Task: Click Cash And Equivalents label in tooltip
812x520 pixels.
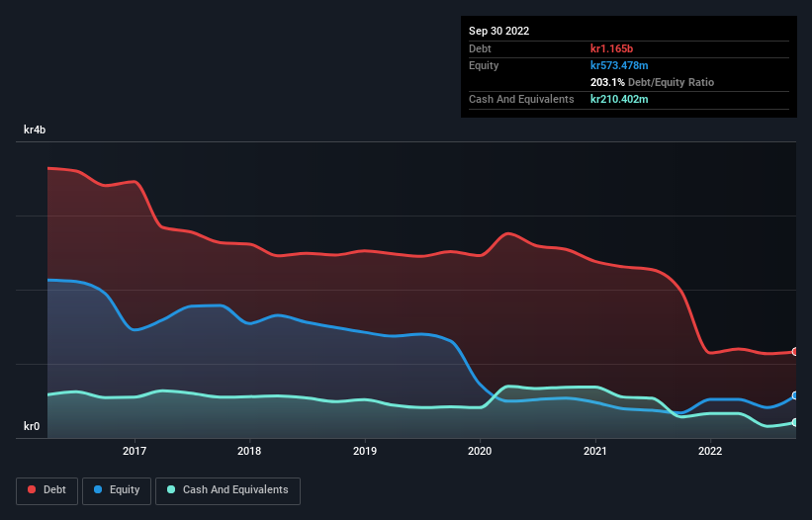Action: (x=521, y=99)
